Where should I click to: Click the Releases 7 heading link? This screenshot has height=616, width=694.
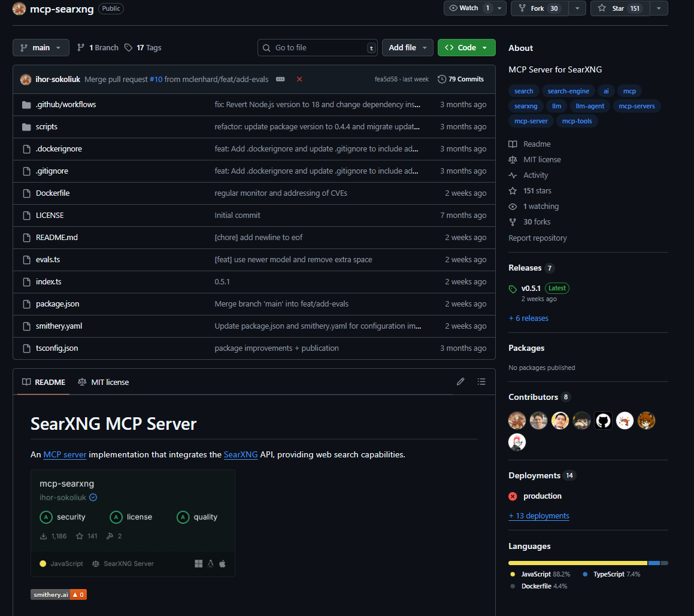click(531, 268)
